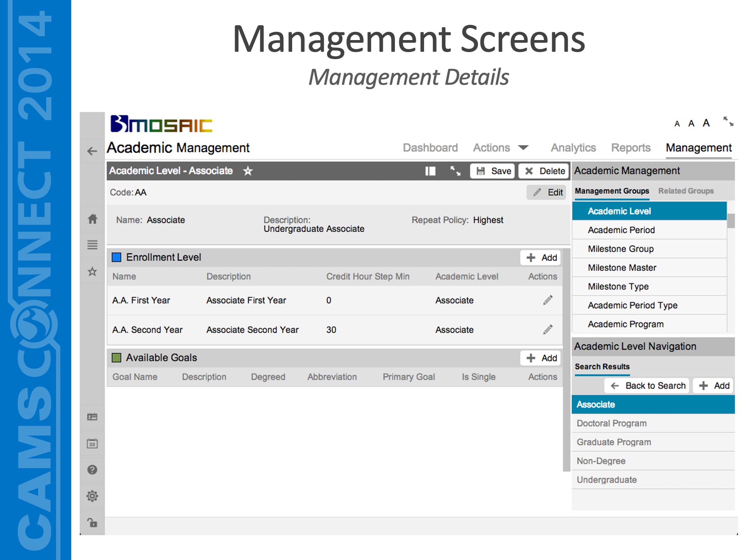Open the list menu icon in sidebar
This screenshot has width=747, height=560.
point(92,245)
